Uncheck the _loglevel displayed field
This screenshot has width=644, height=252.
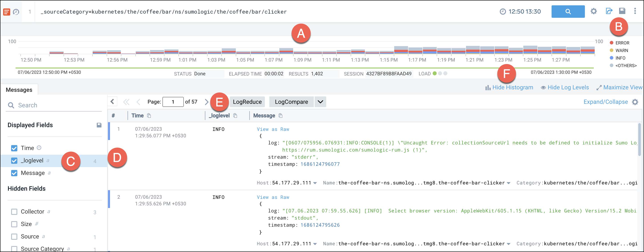[x=14, y=160]
